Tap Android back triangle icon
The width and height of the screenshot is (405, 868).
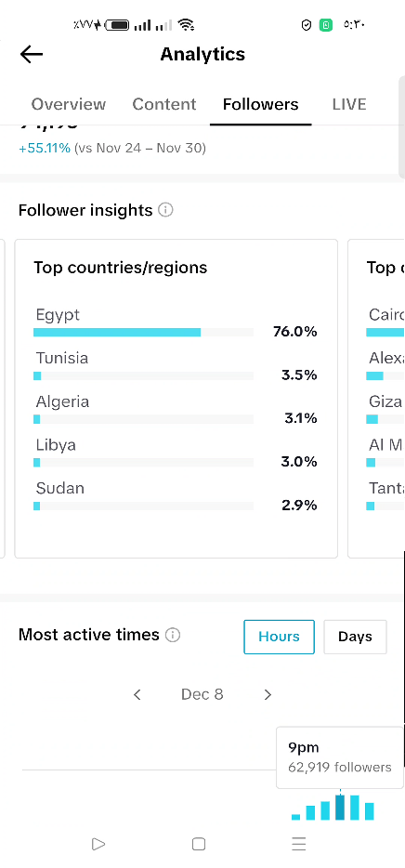pos(98,844)
